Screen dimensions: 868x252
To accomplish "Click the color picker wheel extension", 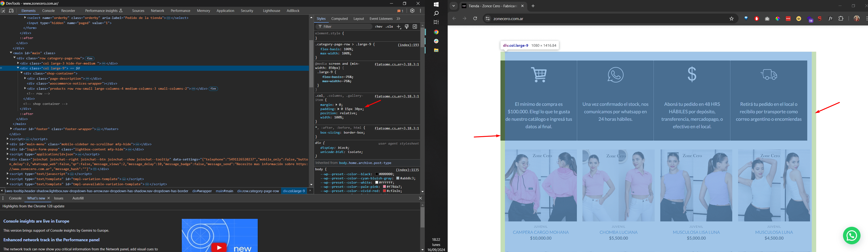I will [x=778, y=19].
